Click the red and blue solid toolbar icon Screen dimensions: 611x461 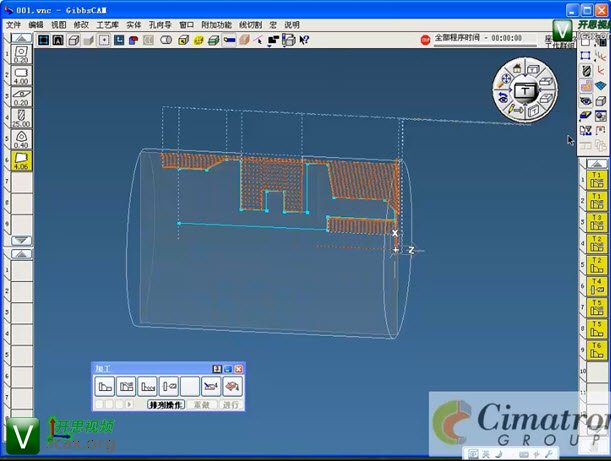(x=134, y=40)
